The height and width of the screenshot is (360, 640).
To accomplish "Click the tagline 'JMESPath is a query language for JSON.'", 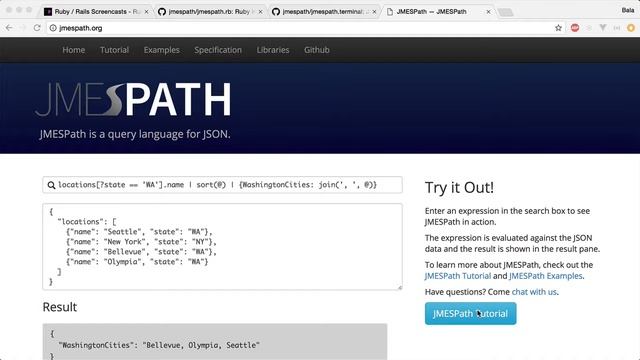I will click(x=135, y=134).
